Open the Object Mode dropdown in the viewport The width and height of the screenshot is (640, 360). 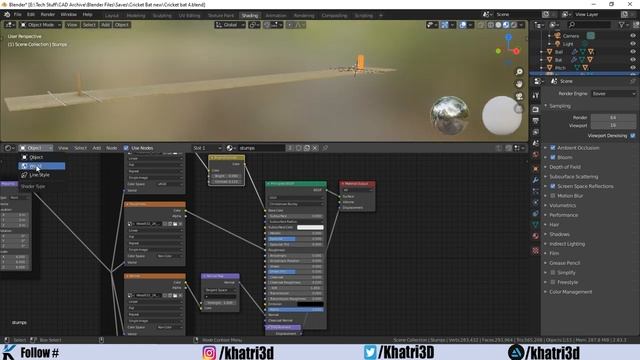[40, 25]
